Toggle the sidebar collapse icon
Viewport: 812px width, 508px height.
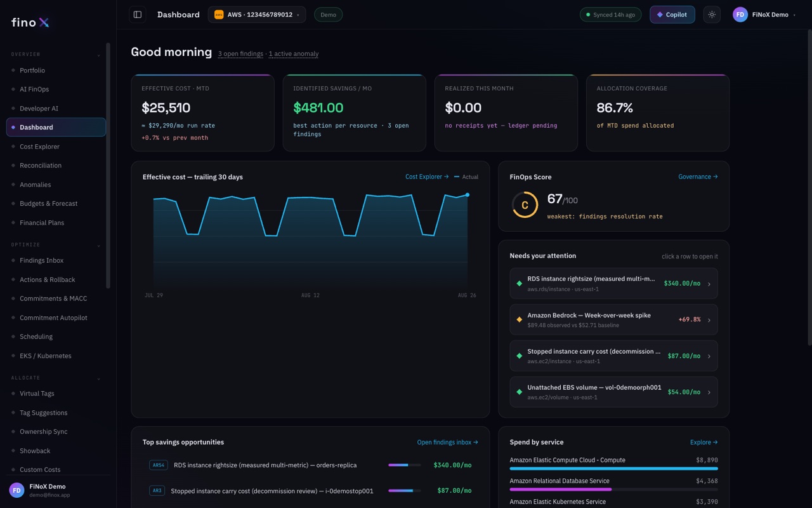[x=137, y=15]
